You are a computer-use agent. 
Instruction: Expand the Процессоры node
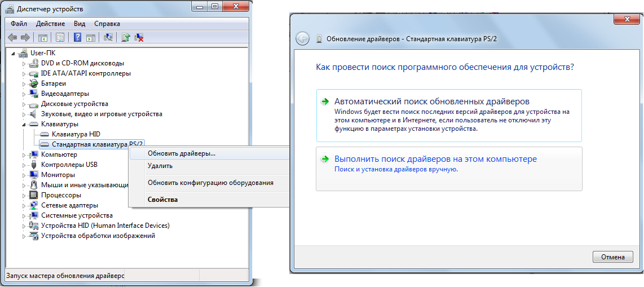coord(24,195)
